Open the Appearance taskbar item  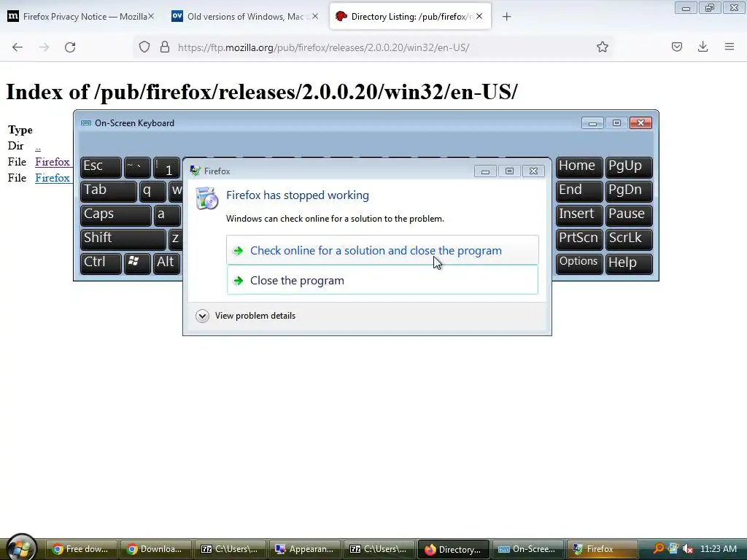pyautogui.click(x=305, y=549)
